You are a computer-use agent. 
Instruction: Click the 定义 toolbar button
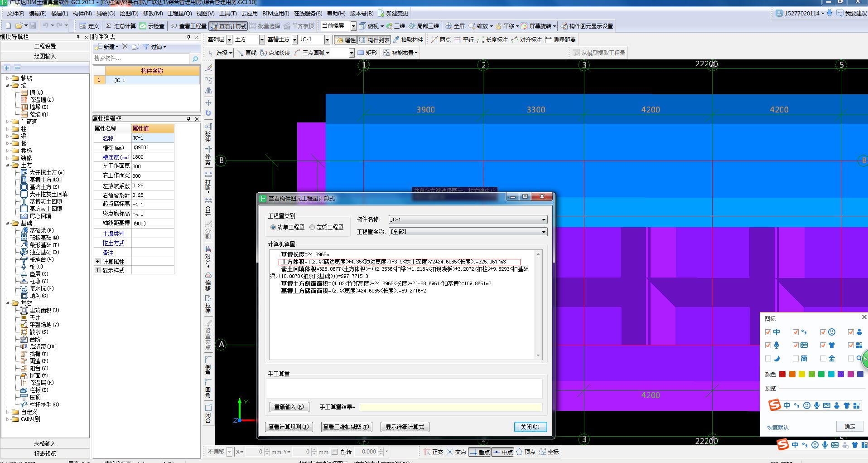click(x=89, y=26)
